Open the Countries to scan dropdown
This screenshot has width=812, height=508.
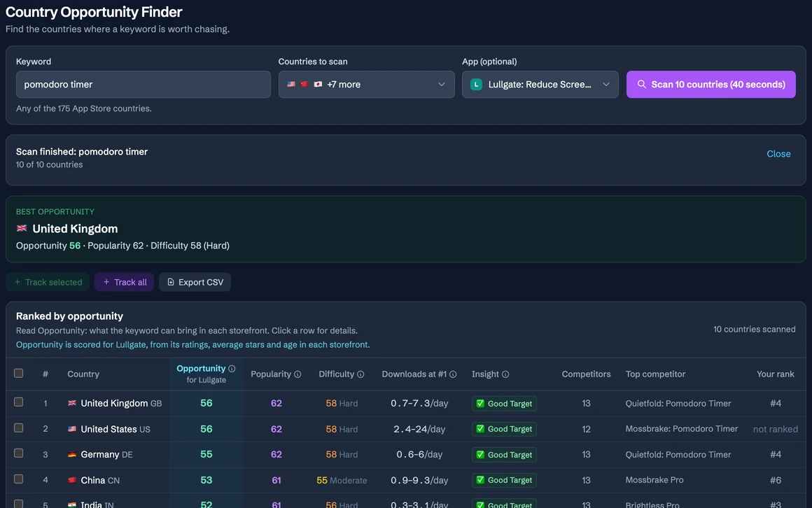(x=367, y=85)
